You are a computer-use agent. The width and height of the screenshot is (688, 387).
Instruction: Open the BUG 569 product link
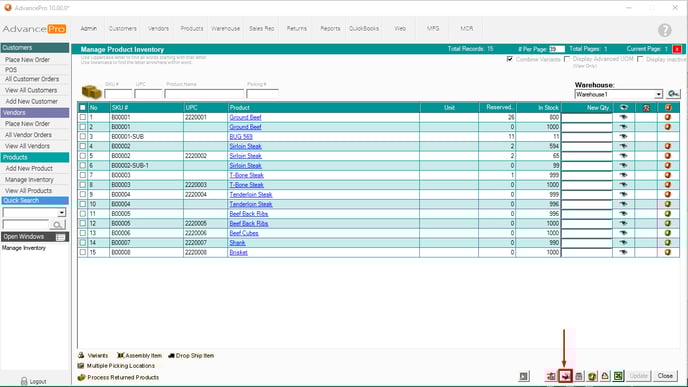[241, 136]
